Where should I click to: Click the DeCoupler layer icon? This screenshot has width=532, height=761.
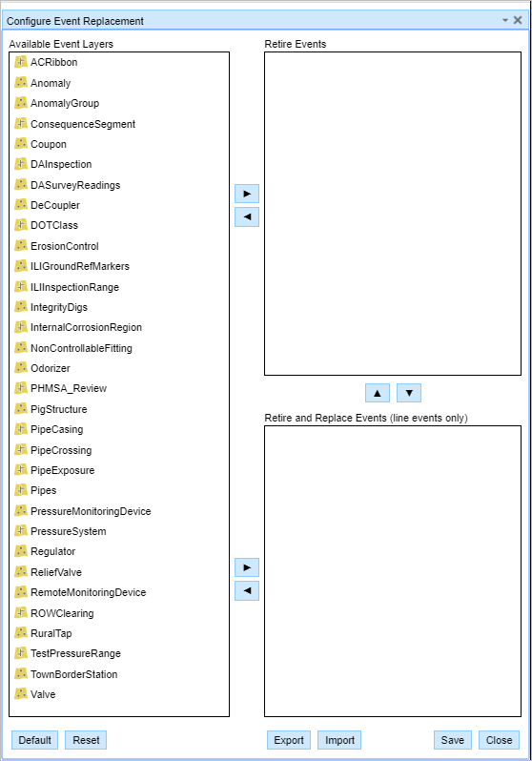coord(20,205)
